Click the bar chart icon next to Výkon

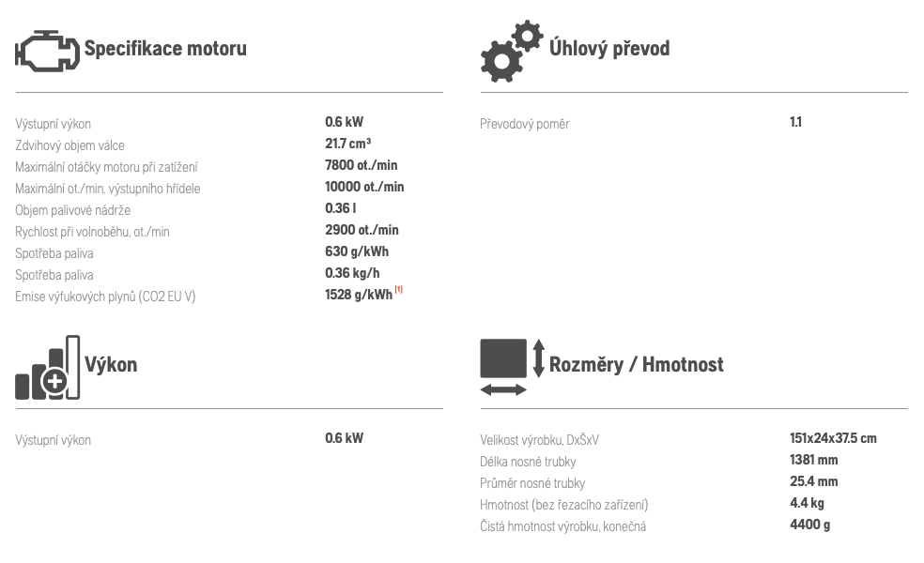[47, 368]
